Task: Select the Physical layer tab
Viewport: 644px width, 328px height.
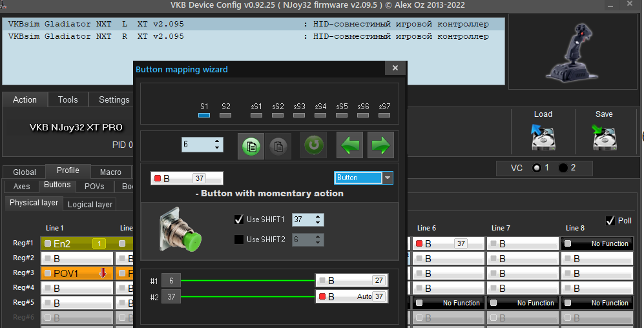Action: (34, 203)
